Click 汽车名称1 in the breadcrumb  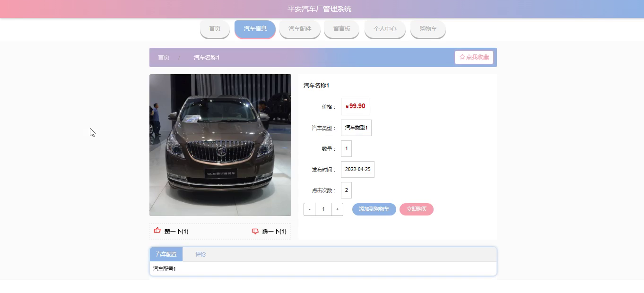pos(206,58)
